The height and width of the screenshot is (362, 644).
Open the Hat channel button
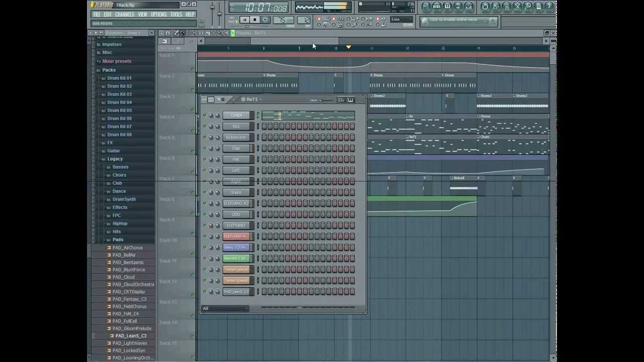[x=236, y=159]
